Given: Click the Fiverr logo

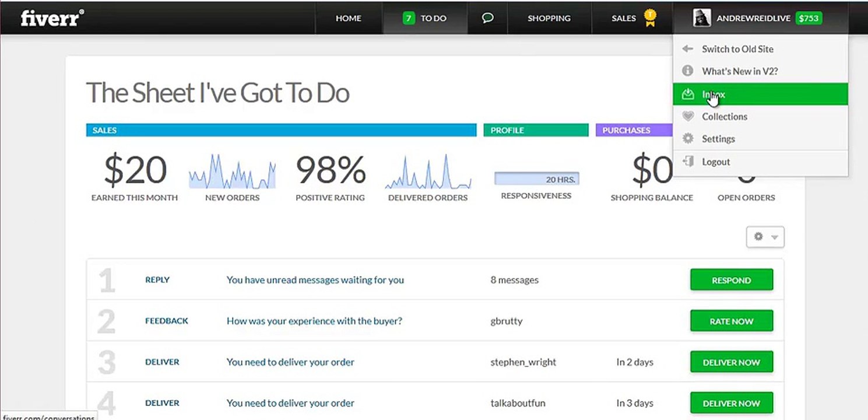Looking at the screenshot, I should [x=52, y=18].
